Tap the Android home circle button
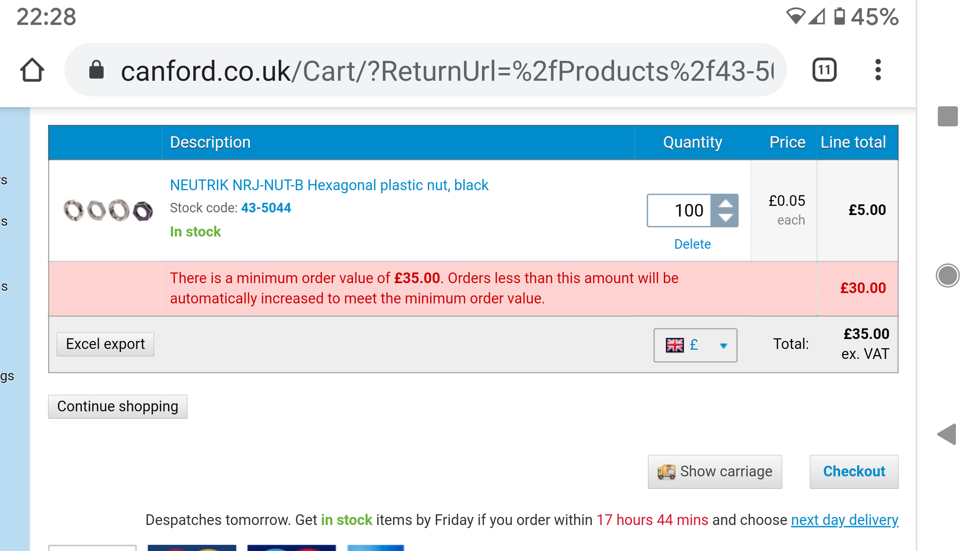This screenshot has height=551, width=980. (948, 275)
